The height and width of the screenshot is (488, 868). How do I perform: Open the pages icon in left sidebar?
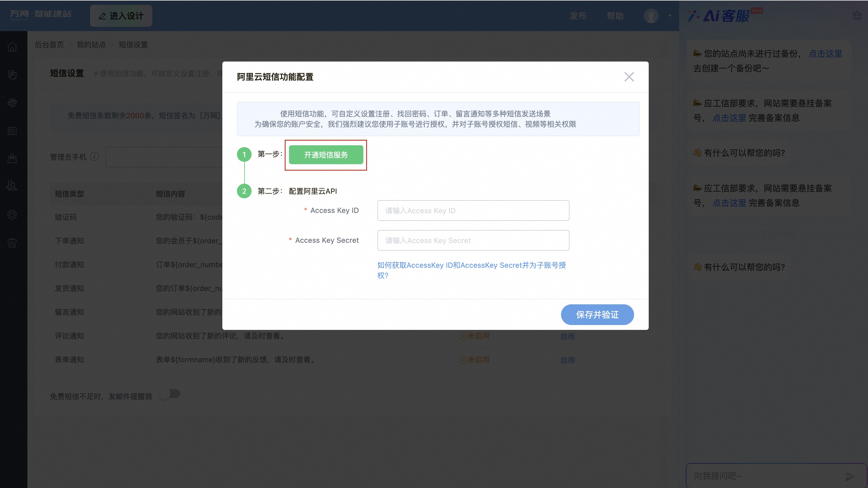pos(12,75)
